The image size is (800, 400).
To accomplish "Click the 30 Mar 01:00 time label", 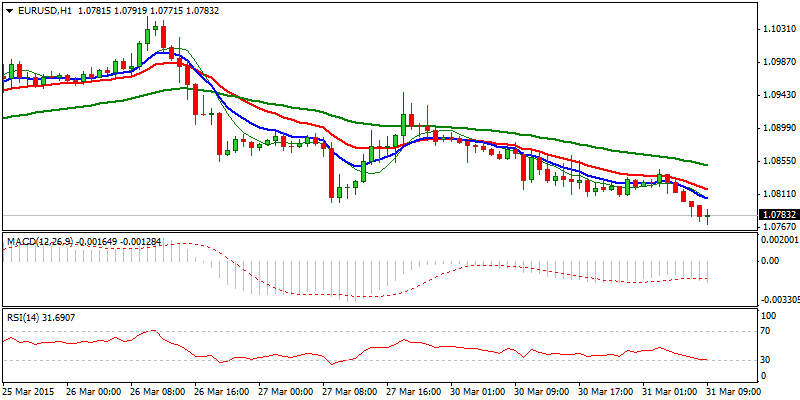I will tap(478, 390).
